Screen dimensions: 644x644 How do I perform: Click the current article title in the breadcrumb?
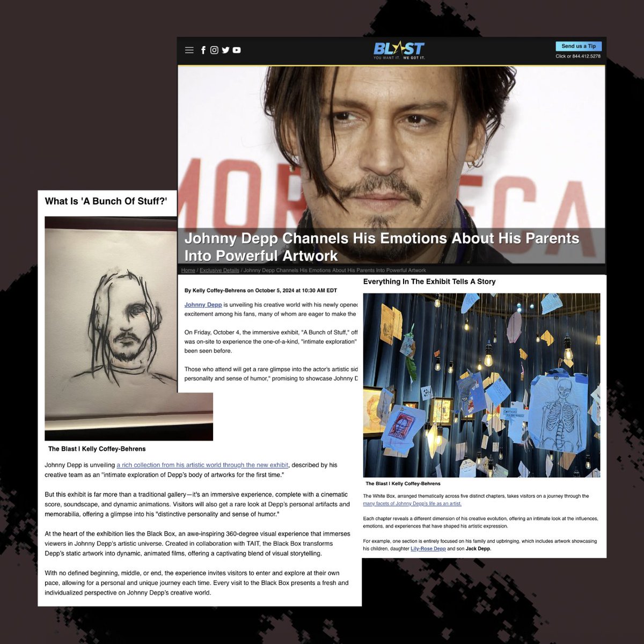pyautogui.click(x=335, y=270)
